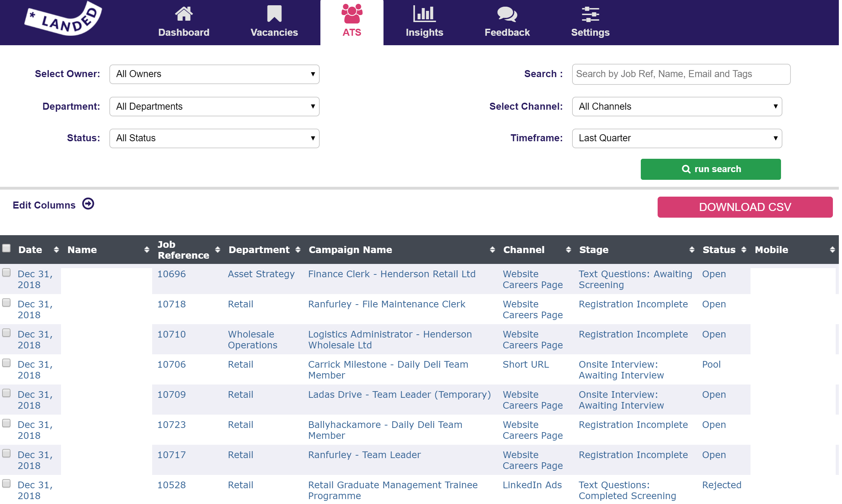Click the Search by Job Ref input field
This screenshot has width=842, height=504.
tap(681, 74)
